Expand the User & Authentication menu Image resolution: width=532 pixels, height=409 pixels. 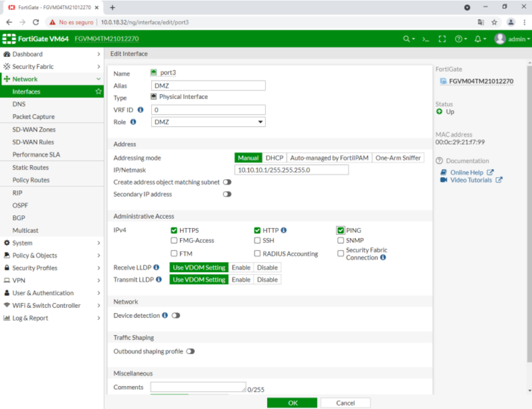[52, 293]
